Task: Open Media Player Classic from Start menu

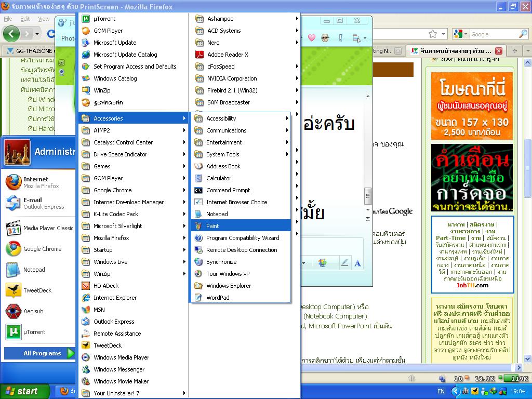Action: [x=39, y=228]
